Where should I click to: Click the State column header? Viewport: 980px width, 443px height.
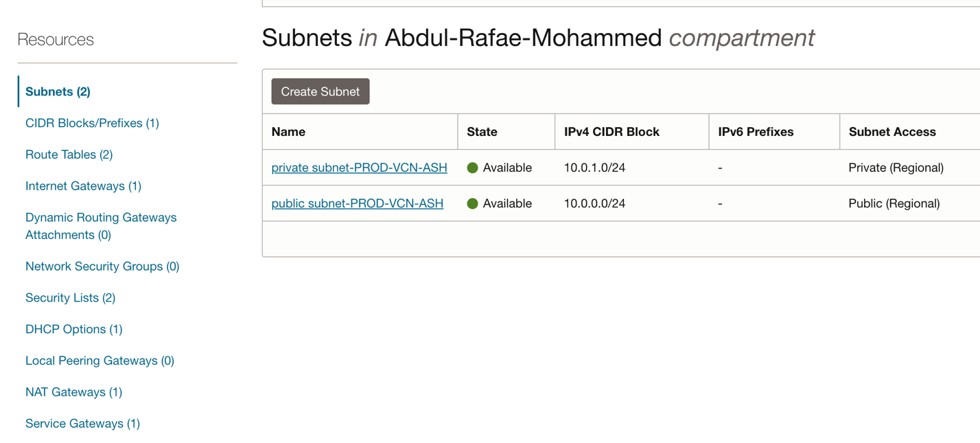click(x=482, y=132)
